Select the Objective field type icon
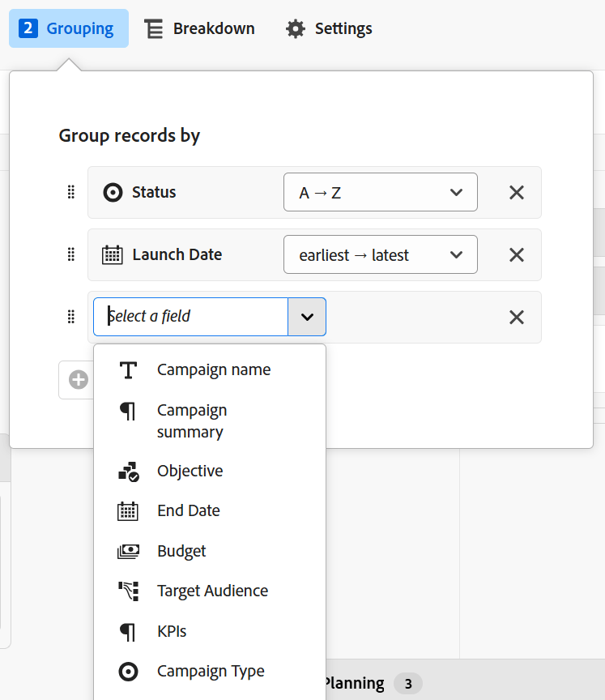The height and width of the screenshot is (700, 605). (128, 471)
